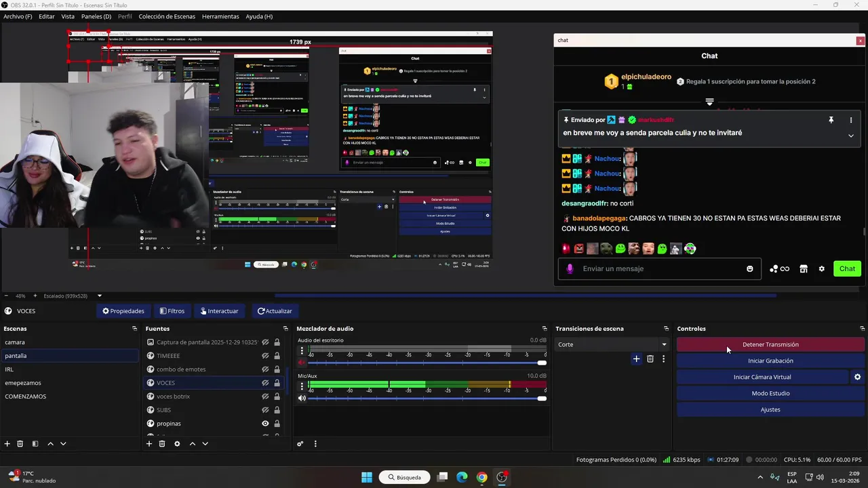Open source properties gear in the Fuentes toolbar
This screenshot has width=868, height=488.
point(177,444)
